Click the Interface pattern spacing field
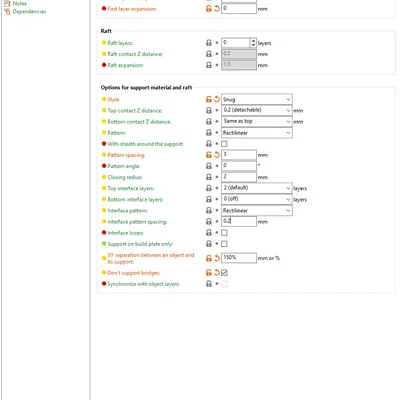Screen dimensions: 400x400 239,221
